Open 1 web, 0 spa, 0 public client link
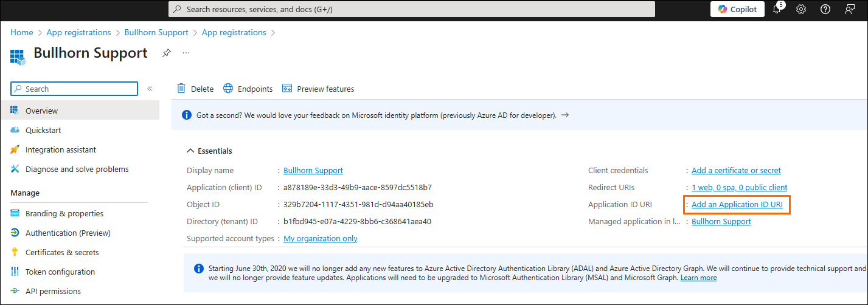 739,187
